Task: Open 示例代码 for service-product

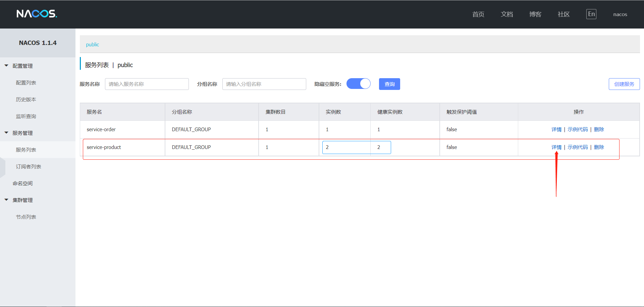Action: [578, 147]
